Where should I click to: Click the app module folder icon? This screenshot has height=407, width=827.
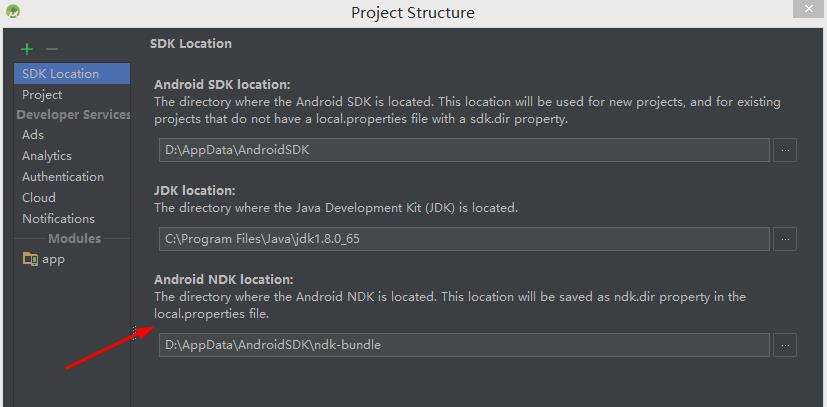tap(30, 259)
